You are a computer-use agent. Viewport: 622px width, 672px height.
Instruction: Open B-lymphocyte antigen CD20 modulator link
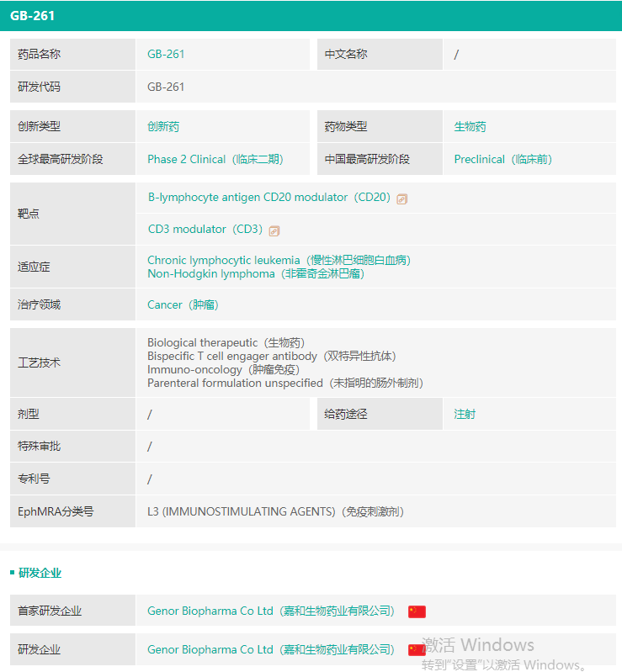(269, 197)
